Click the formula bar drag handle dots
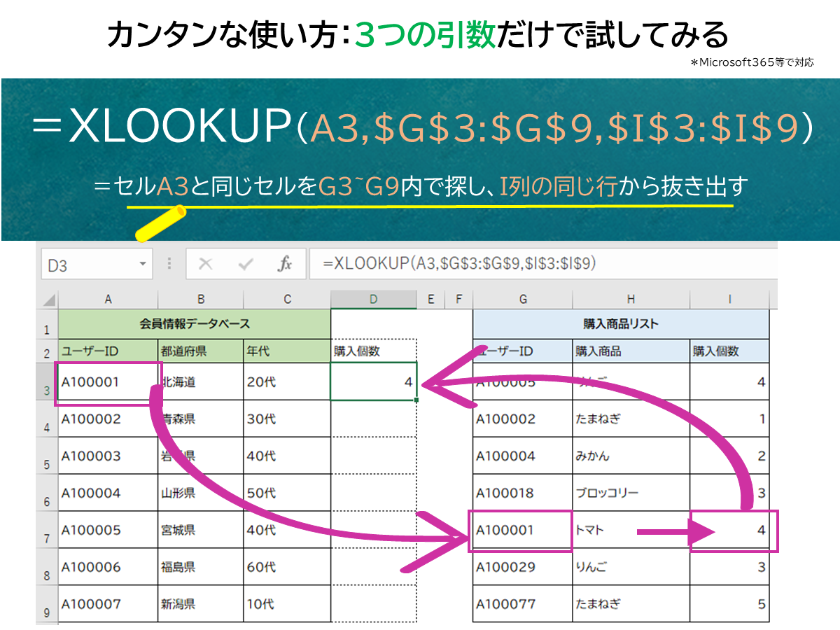The height and width of the screenshot is (630, 840). click(169, 264)
